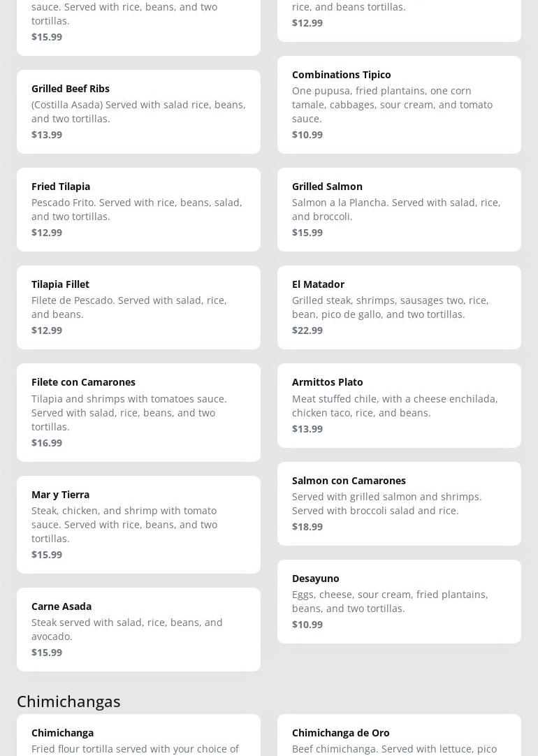Image resolution: width=538 pixels, height=756 pixels.
Task: Click the Pescado Frito description text
Action: 137,210
